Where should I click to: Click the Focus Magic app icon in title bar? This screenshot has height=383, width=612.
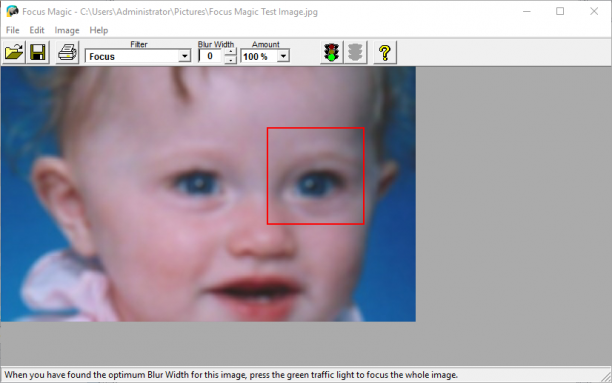tap(12, 11)
